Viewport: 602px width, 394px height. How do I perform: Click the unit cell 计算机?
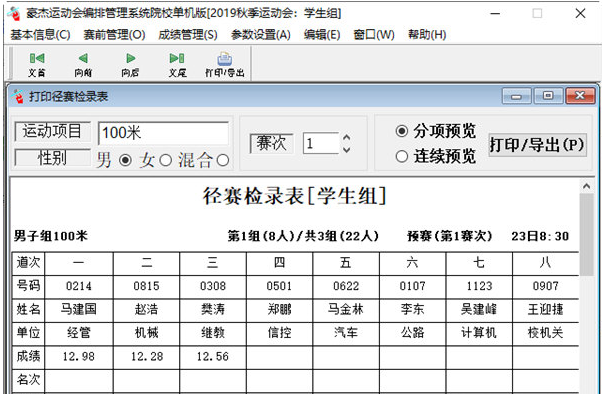[479, 333]
